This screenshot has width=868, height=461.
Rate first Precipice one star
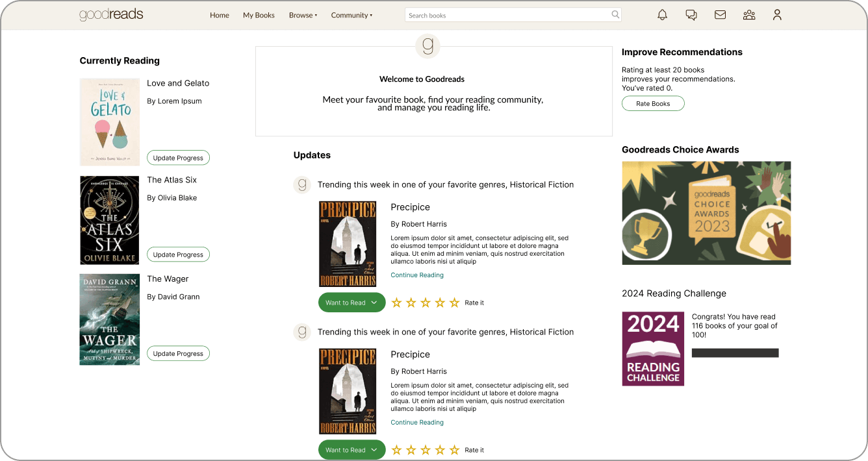coord(396,303)
